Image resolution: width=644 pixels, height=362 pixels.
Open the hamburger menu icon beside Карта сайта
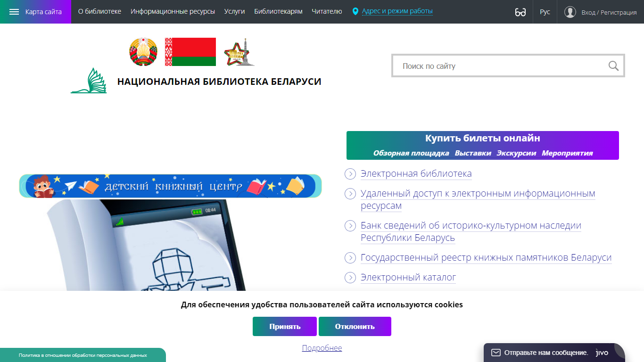coord(14,12)
